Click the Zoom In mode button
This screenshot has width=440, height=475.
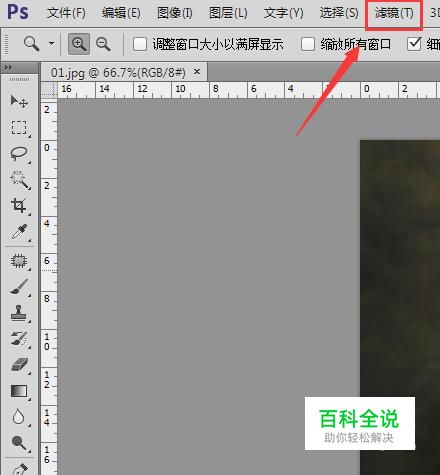coord(79,44)
